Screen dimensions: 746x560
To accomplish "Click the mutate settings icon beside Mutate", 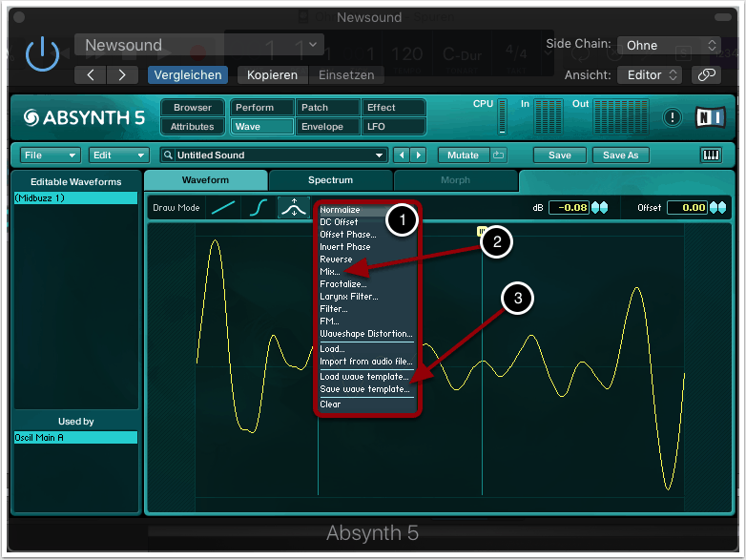I will coord(498,155).
